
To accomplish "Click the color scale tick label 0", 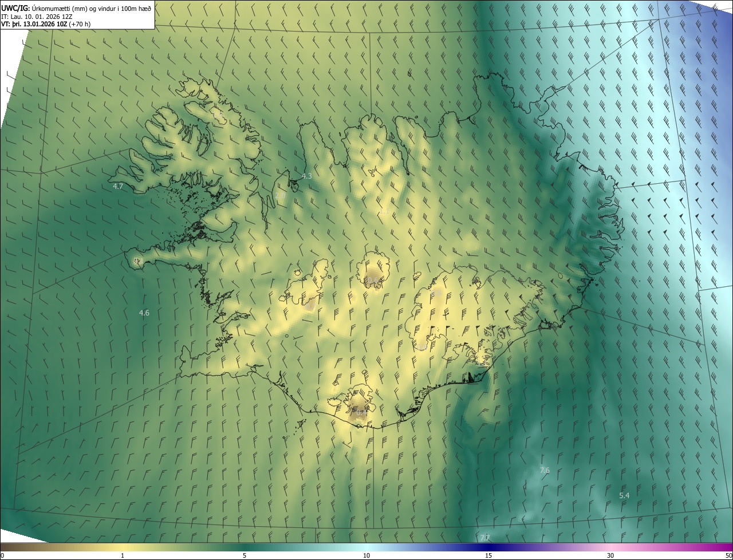I will tap(2, 555).
